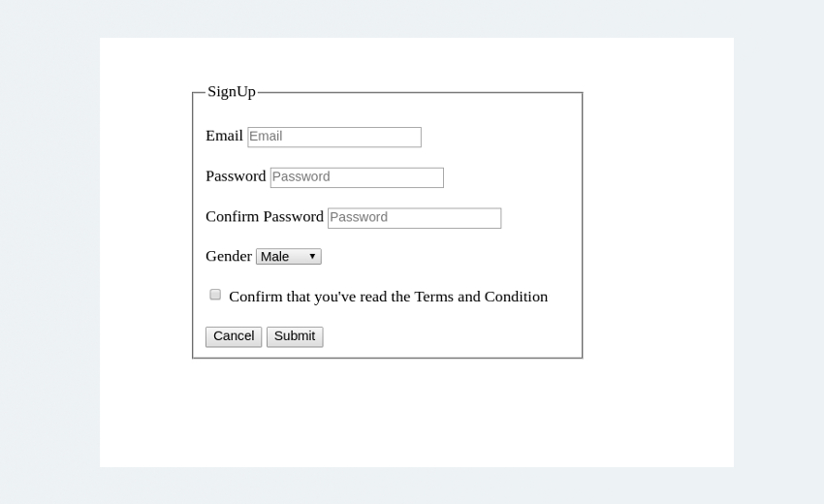Viewport: 824px width, 504px height.
Task: Click empty space right of Submit button
Action: click(446, 336)
